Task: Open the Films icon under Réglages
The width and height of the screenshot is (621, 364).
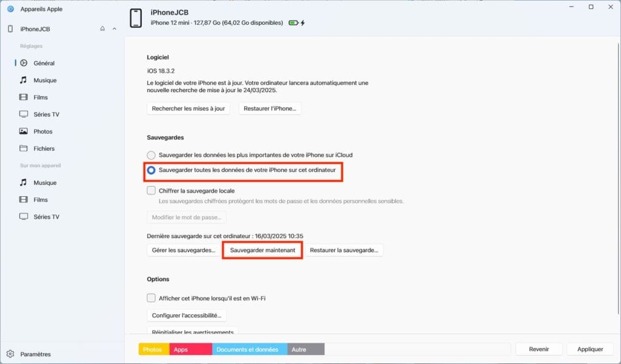Action: (24, 97)
